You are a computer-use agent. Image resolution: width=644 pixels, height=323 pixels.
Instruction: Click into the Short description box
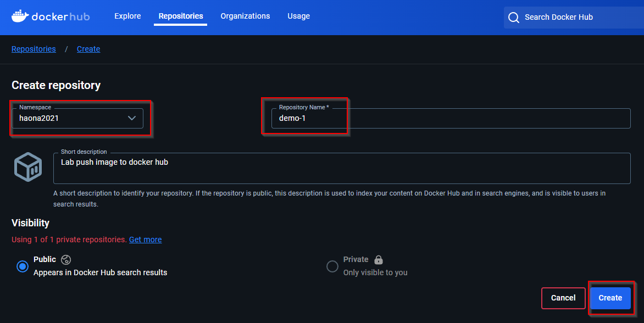(342, 168)
